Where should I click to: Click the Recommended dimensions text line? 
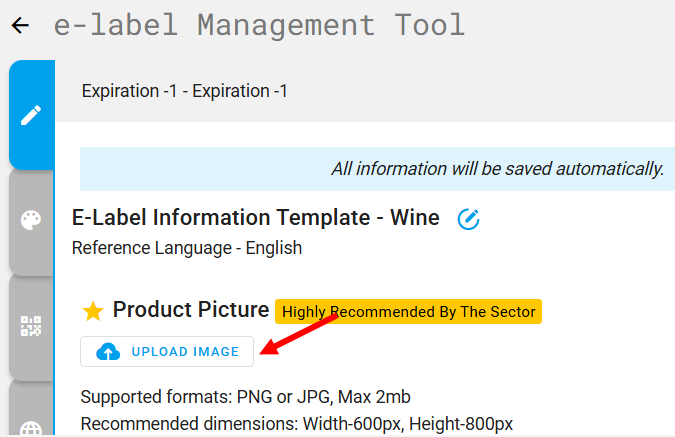pyautogui.click(x=297, y=424)
